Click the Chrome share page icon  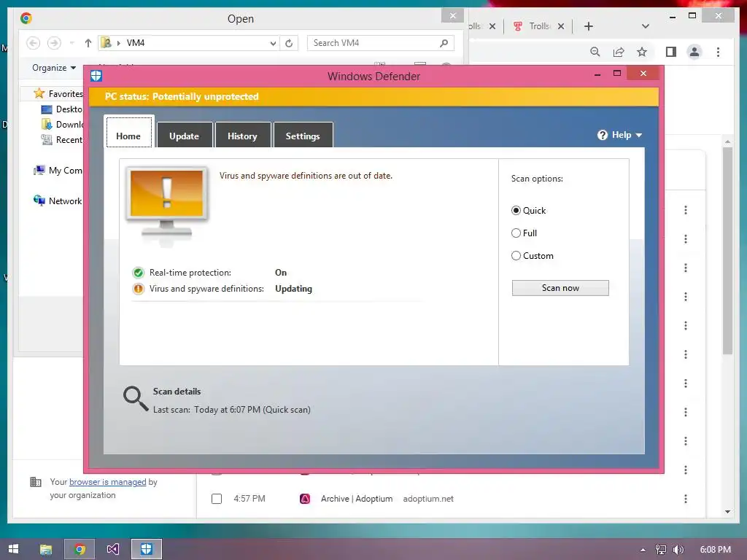pyautogui.click(x=619, y=52)
